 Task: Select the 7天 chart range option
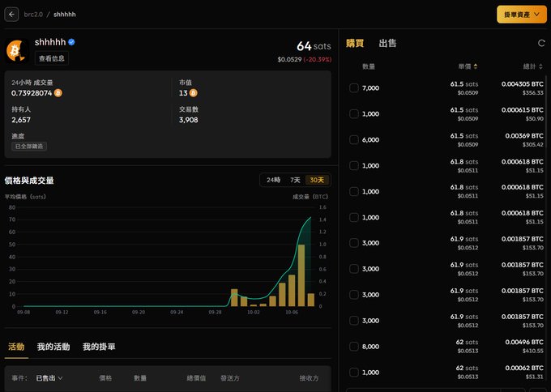coord(295,180)
